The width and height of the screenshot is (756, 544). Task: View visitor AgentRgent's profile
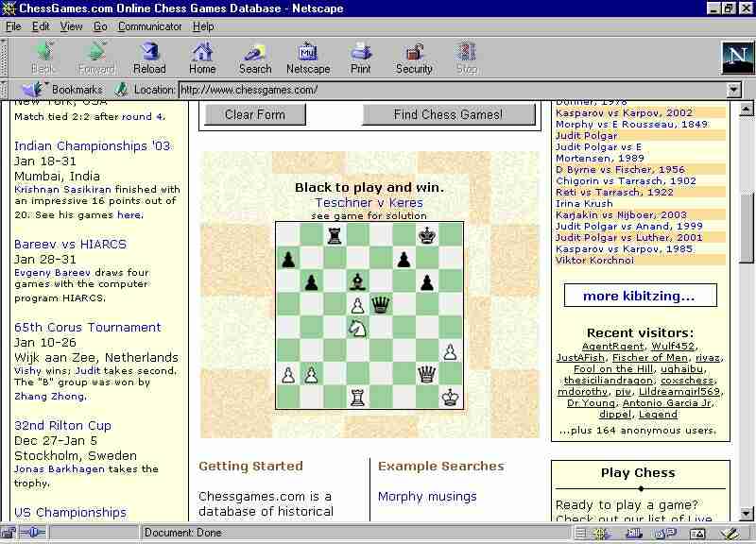(x=612, y=346)
